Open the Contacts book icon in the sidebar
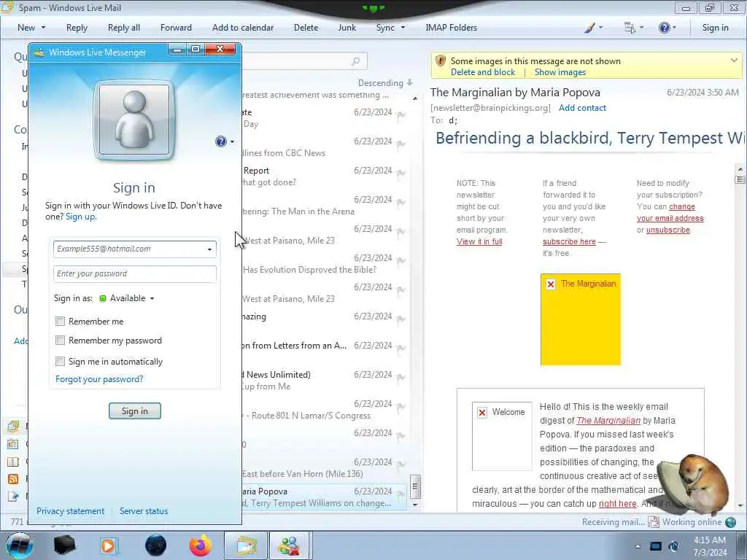This screenshot has width=747, height=560. [x=13, y=462]
